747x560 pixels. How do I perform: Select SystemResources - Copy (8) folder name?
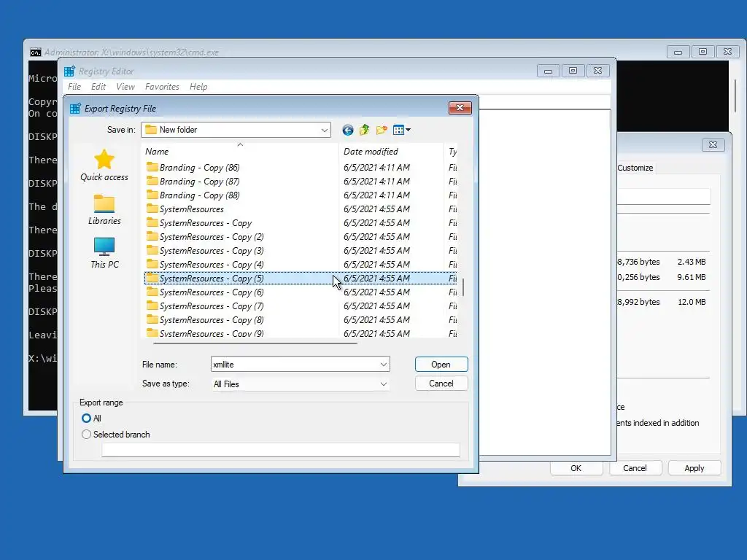point(212,319)
